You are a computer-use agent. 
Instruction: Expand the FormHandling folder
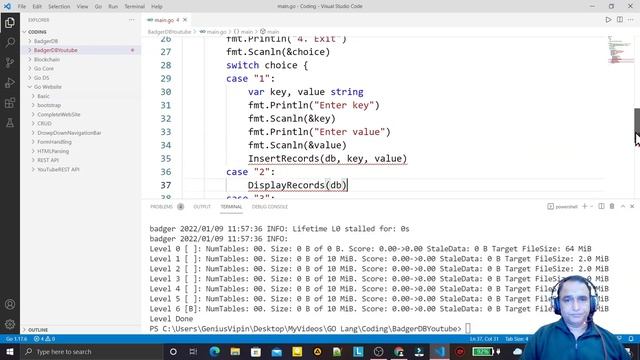click(54, 142)
